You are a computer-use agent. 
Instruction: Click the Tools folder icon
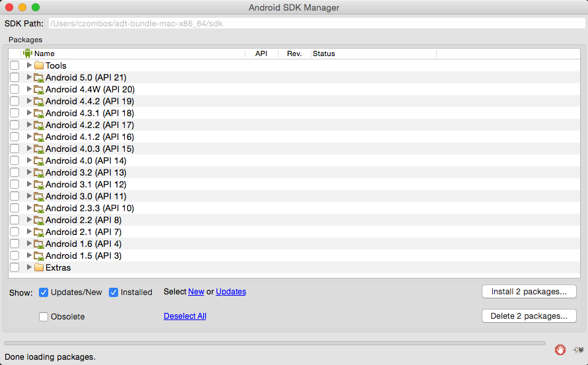39,65
